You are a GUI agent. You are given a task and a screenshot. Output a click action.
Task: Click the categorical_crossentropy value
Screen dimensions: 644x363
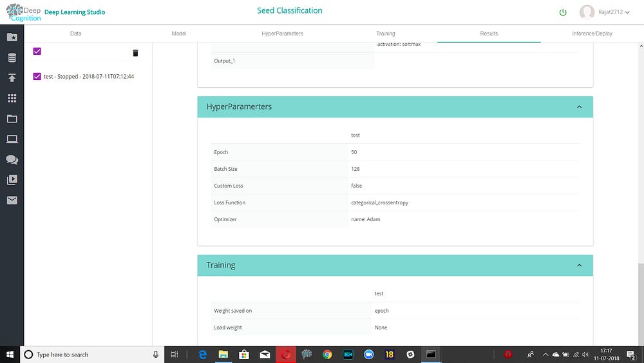click(x=379, y=202)
